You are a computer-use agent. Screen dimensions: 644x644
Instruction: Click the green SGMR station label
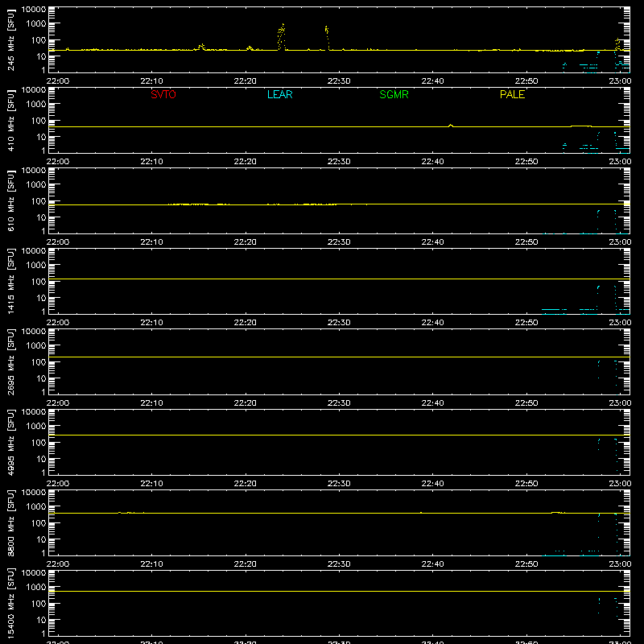click(x=394, y=94)
